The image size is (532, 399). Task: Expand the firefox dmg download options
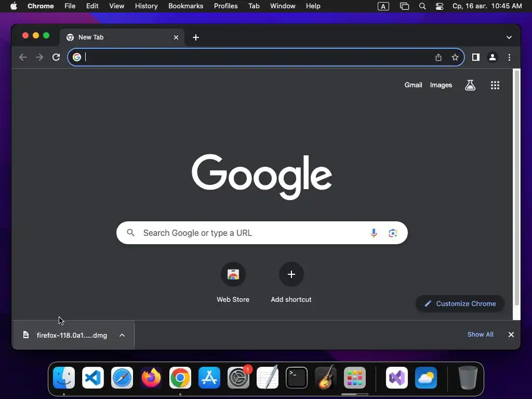point(122,335)
